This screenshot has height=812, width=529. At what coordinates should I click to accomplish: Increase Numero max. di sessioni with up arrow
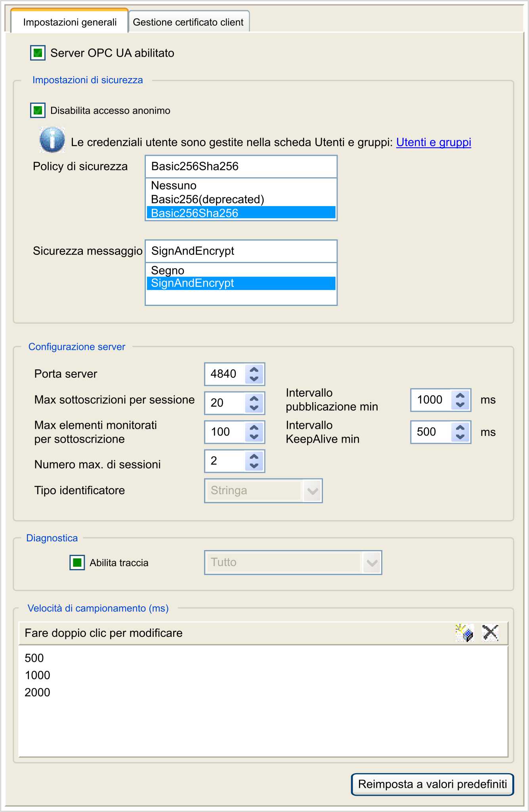(x=254, y=457)
